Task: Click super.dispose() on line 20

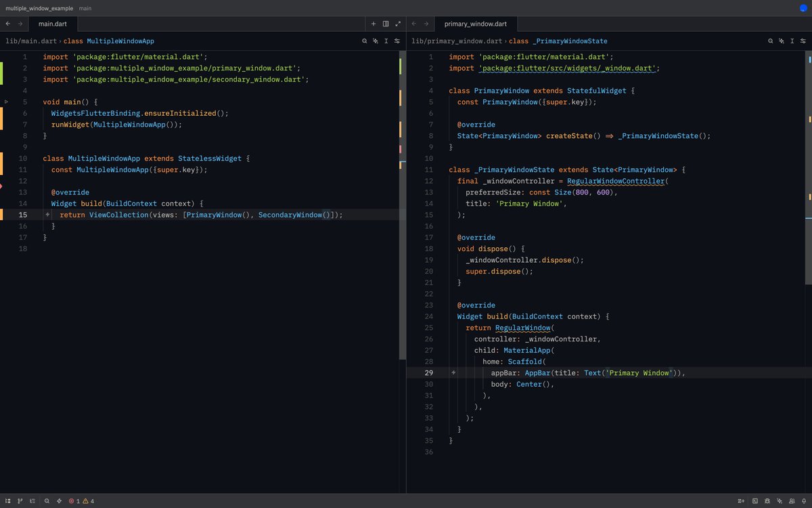Action: tap(499, 272)
